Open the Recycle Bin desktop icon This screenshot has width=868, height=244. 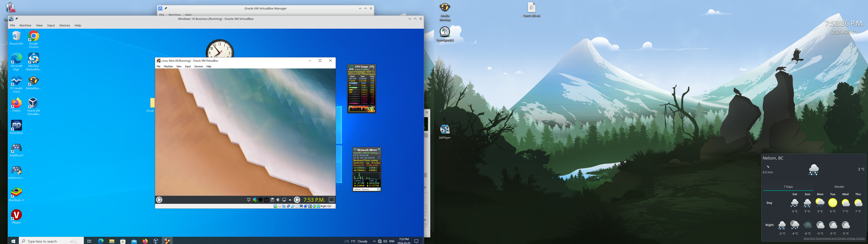tap(16, 38)
